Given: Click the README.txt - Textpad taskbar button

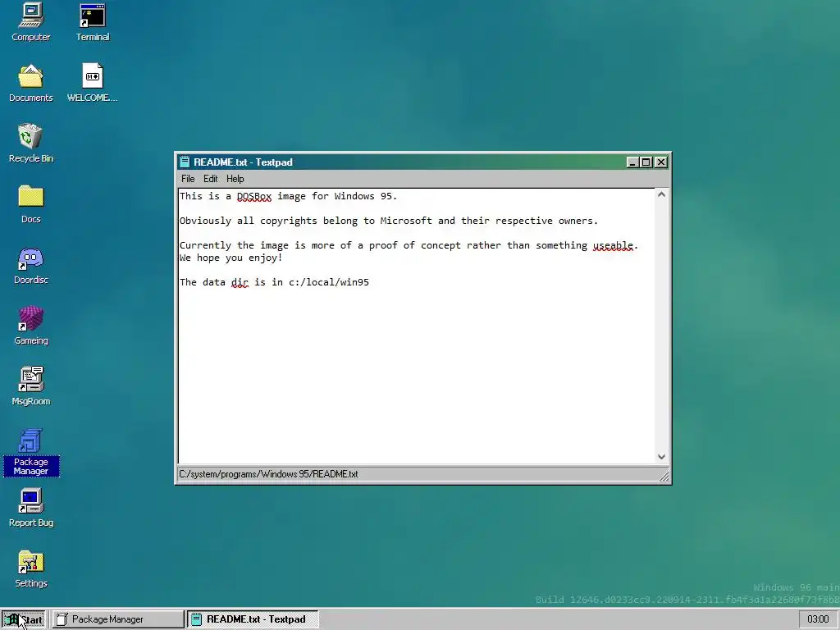Looking at the screenshot, I should [x=253, y=619].
